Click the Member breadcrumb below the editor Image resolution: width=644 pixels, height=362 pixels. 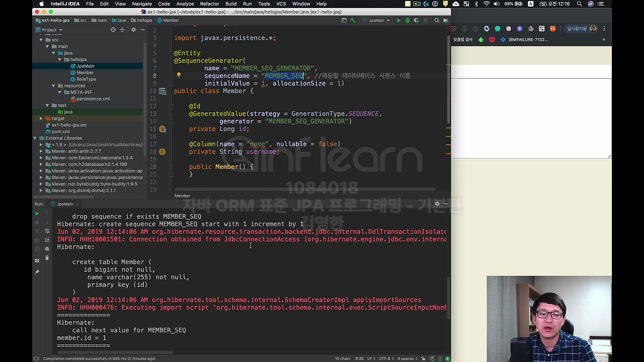[182, 196]
